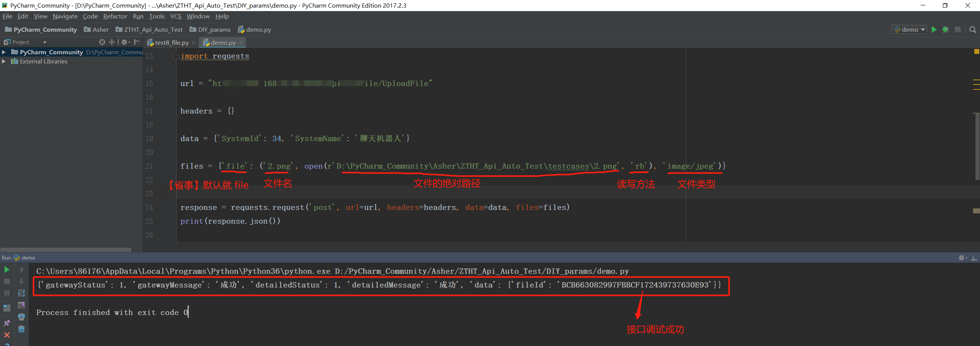Open the Refactor menu
This screenshot has width=980, height=346.
[x=115, y=16]
